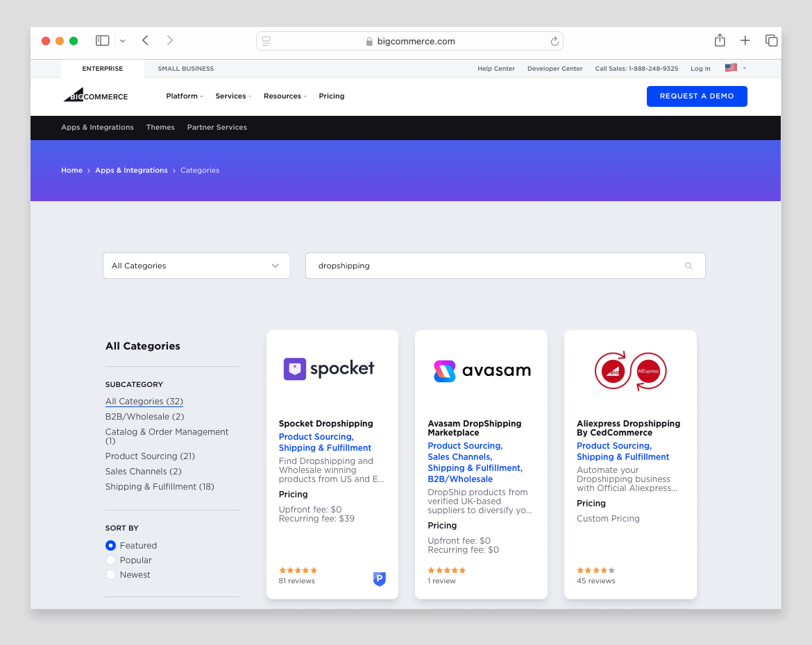
Task: Click the bigcommerce.com address bar
Action: (x=409, y=41)
